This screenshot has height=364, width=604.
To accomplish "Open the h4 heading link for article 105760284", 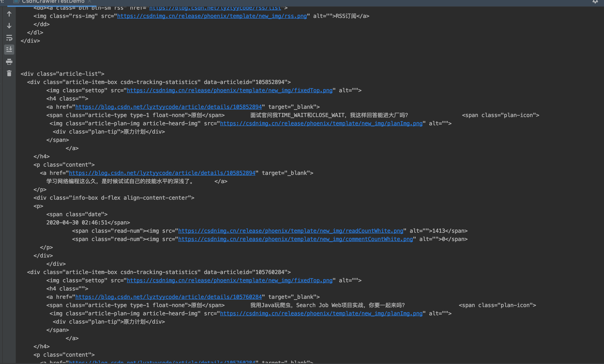I will point(168,297).
